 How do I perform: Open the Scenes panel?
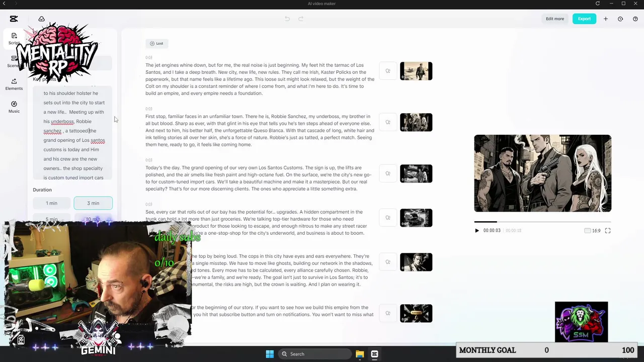(x=14, y=61)
